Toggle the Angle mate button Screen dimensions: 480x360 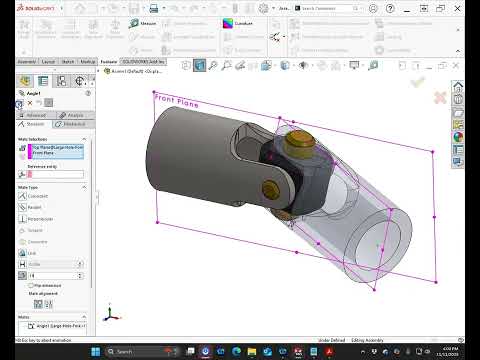[22, 276]
